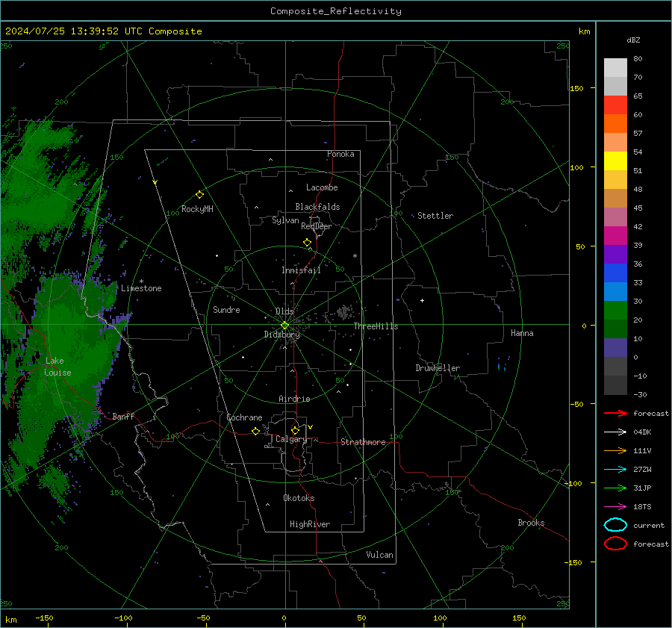
Task: Click the asterisk marker east of Innisfail
Action: (355, 256)
